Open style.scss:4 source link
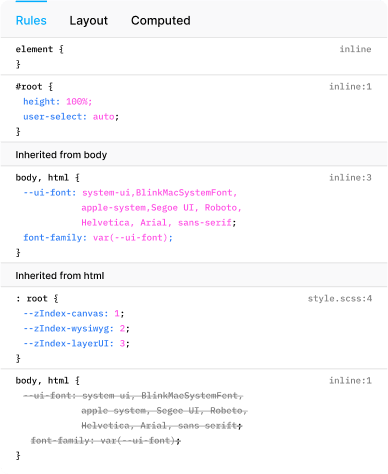 (339, 298)
